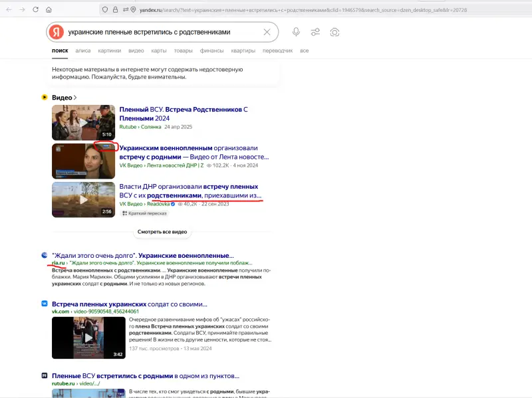Switch to the видео tab

point(136,50)
